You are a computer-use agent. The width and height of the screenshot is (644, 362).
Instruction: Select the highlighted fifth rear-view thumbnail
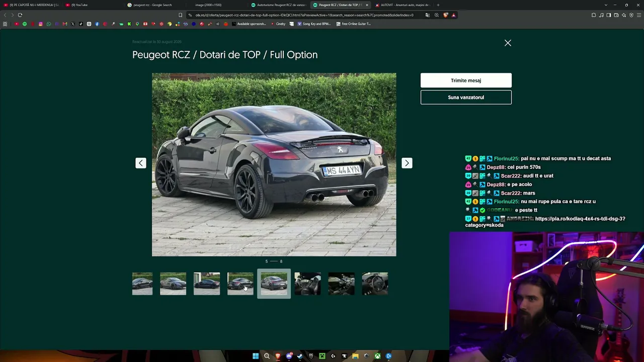274,284
